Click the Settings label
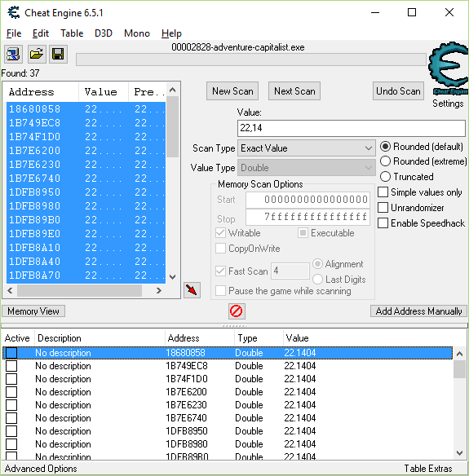 [x=448, y=104]
